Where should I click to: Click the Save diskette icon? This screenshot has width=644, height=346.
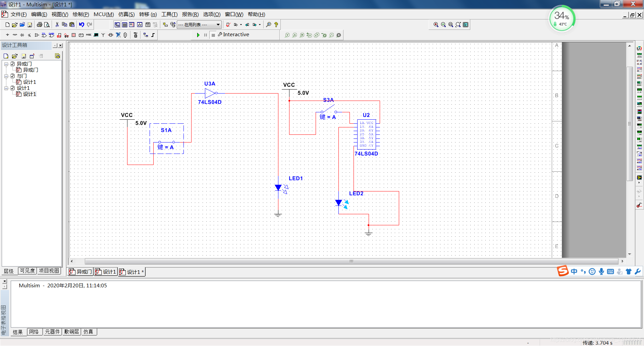(30, 24)
